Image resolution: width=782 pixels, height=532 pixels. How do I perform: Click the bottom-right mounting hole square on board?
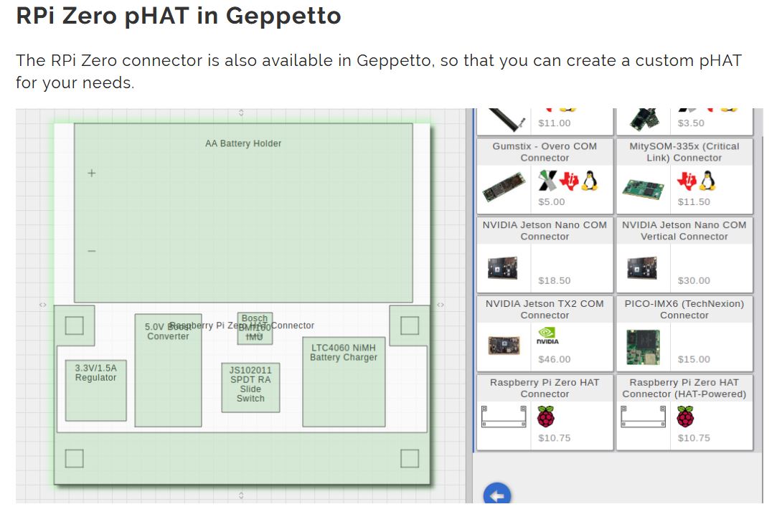click(x=410, y=458)
